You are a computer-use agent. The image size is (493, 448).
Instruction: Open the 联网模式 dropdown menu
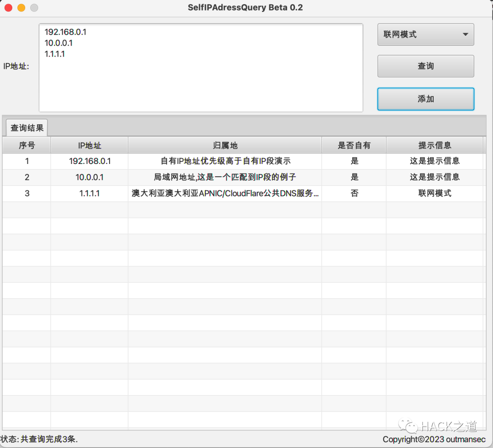point(425,34)
